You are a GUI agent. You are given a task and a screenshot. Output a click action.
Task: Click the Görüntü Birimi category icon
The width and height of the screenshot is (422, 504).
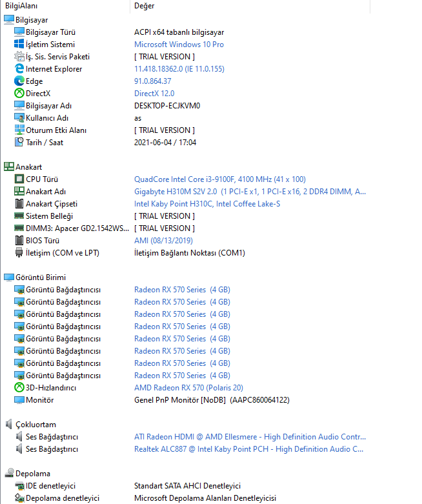pos(9,277)
